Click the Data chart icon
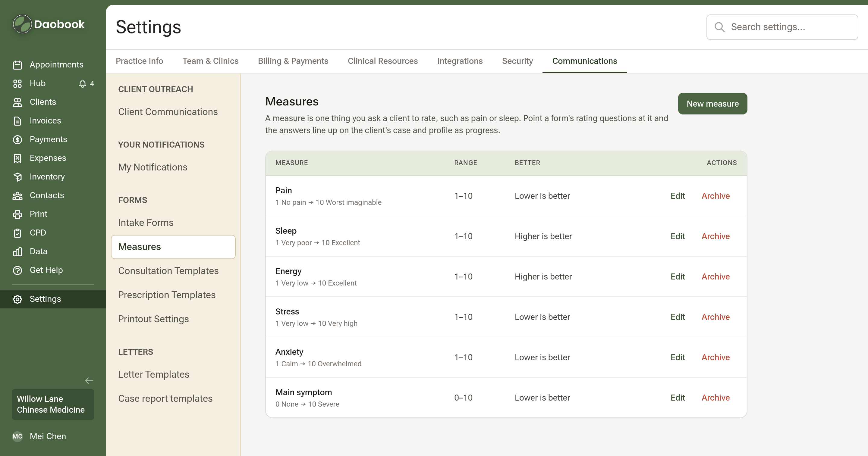This screenshot has height=456, width=868. click(17, 251)
